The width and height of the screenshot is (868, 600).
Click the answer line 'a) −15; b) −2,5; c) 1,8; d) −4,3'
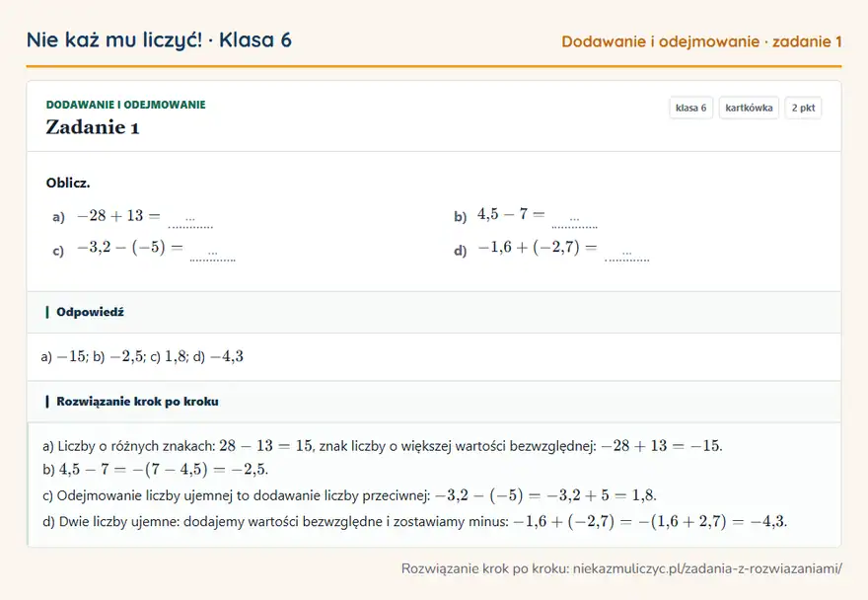[142, 356]
